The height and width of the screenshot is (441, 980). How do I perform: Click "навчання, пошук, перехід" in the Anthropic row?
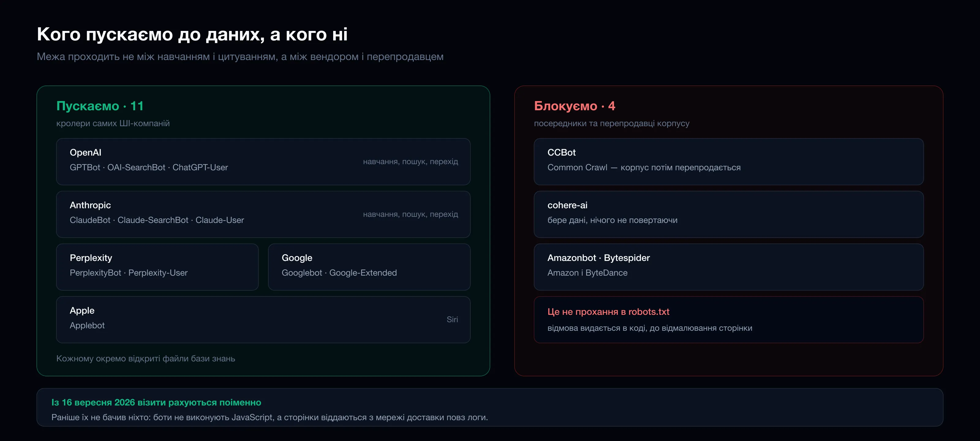click(410, 214)
